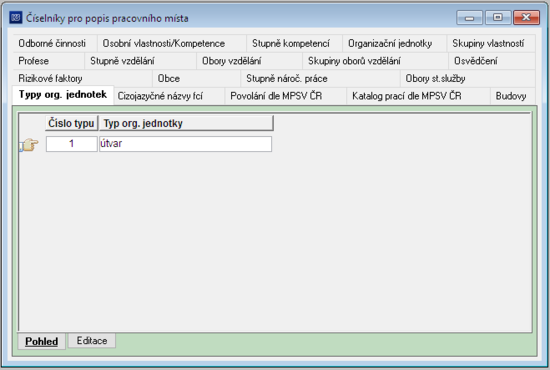This screenshot has width=550, height=370.
Task: Open the Organizační jednotky tab
Action: coord(390,43)
